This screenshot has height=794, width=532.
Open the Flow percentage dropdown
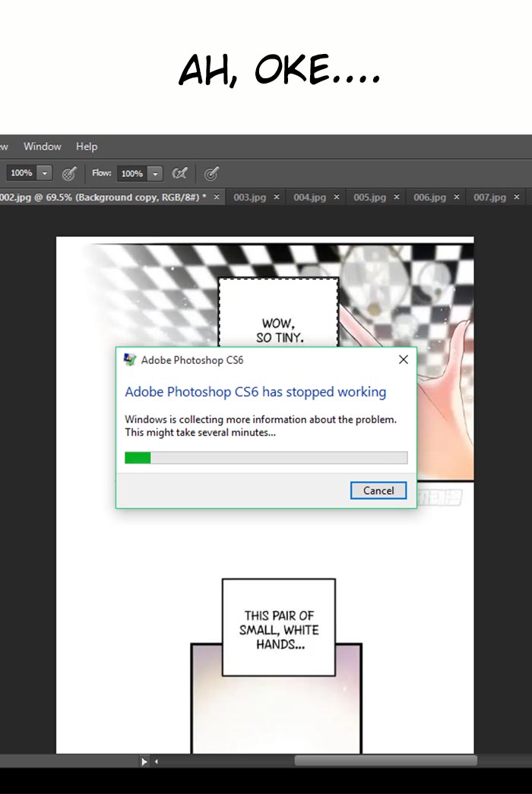[155, 173]
